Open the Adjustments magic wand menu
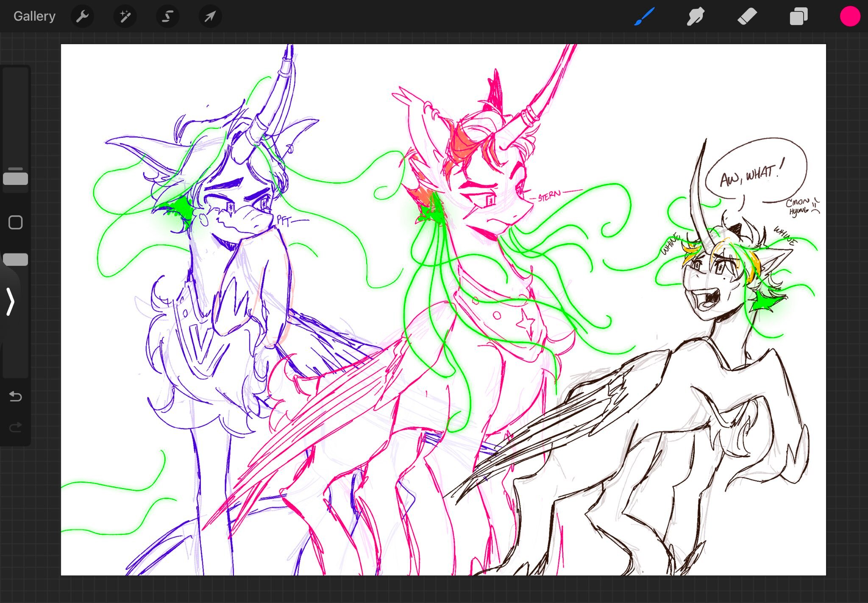Image resolution: width=868 pixels, height=603 pixels. [x=125, y=17]
